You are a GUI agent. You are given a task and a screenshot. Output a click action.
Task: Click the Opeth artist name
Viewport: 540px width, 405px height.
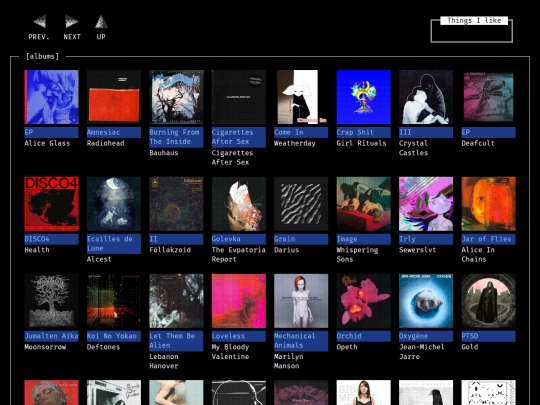347,347
